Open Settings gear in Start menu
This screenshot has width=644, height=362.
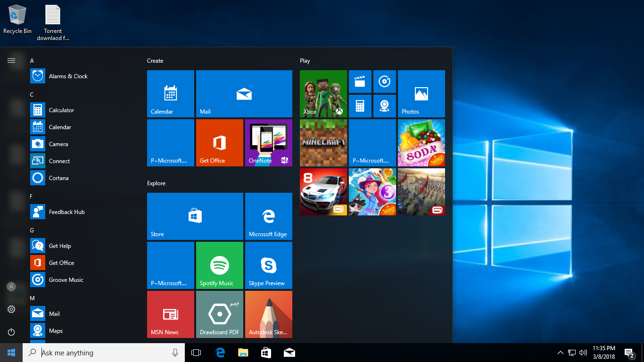point(11,309)
